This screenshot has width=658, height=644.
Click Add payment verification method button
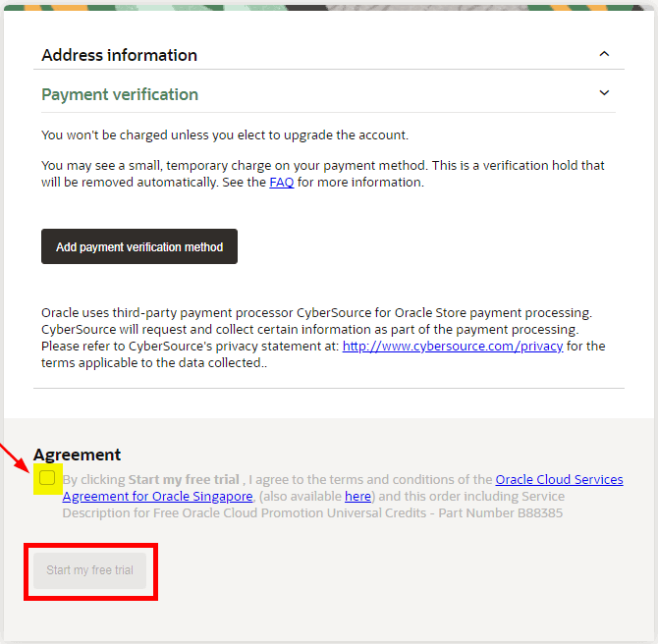click(139, 246)
